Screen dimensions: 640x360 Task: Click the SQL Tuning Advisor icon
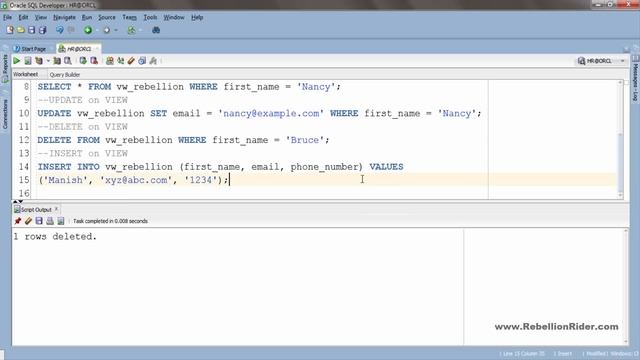(x=68, y=61)
